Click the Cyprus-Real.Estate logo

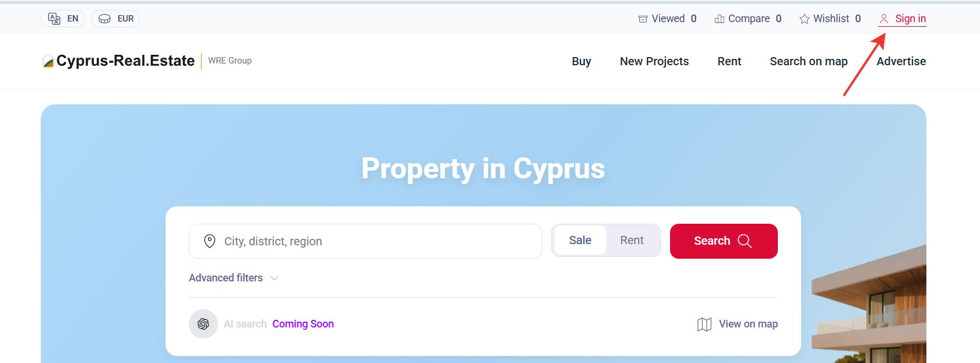118,61
